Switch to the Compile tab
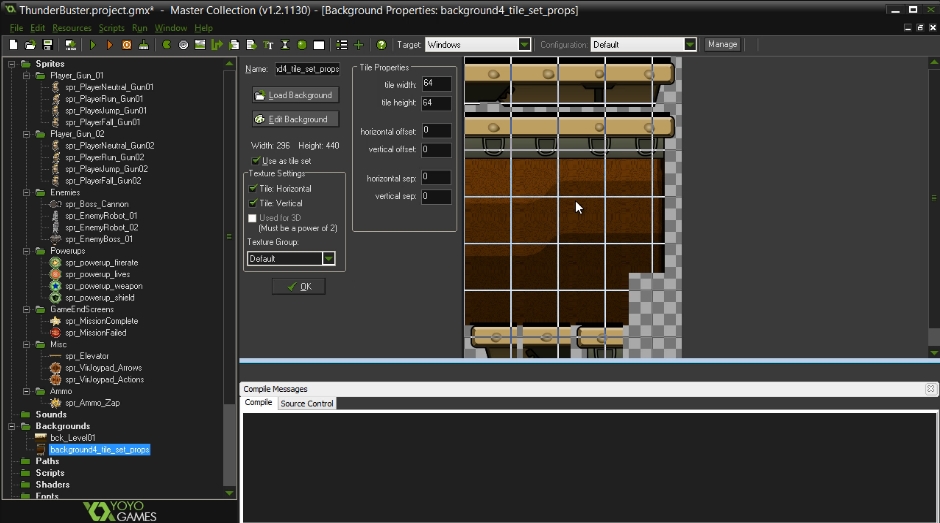Screen dimensions: 940x523 258,403
